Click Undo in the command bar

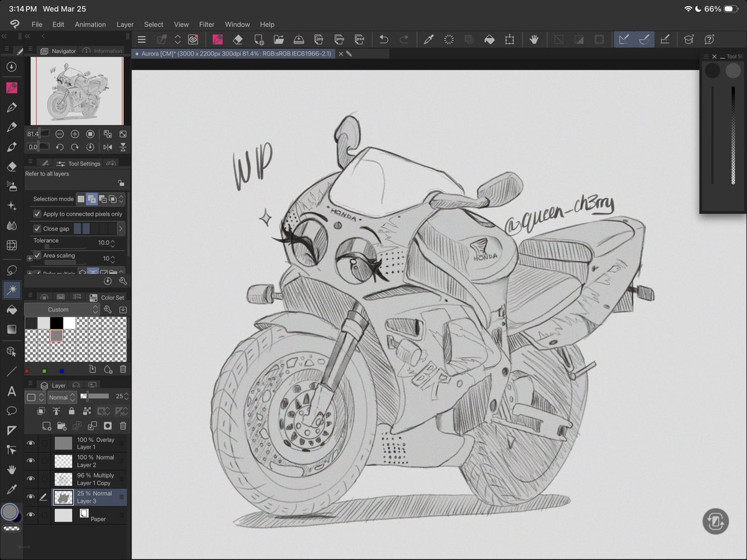(x=384, y=39)
